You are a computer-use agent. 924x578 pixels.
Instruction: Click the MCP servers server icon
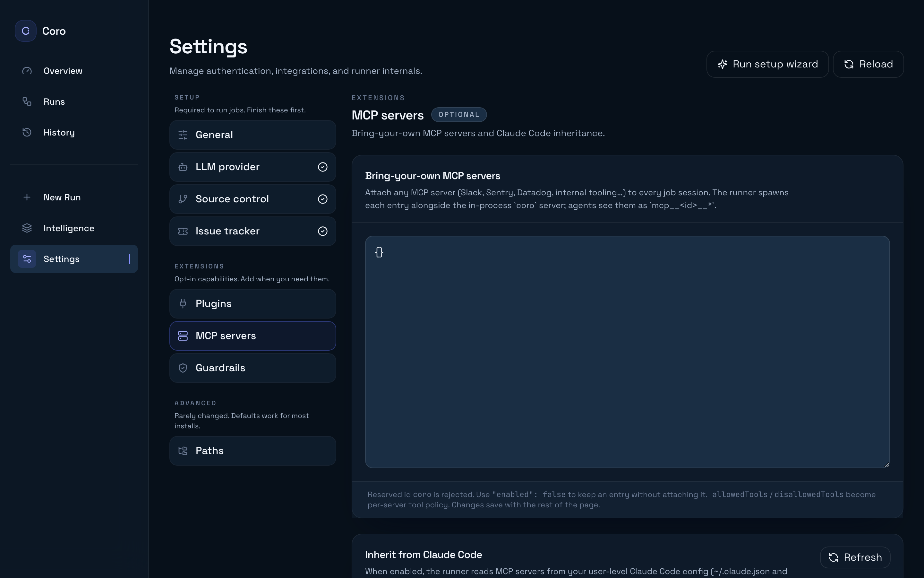[183, 336]
